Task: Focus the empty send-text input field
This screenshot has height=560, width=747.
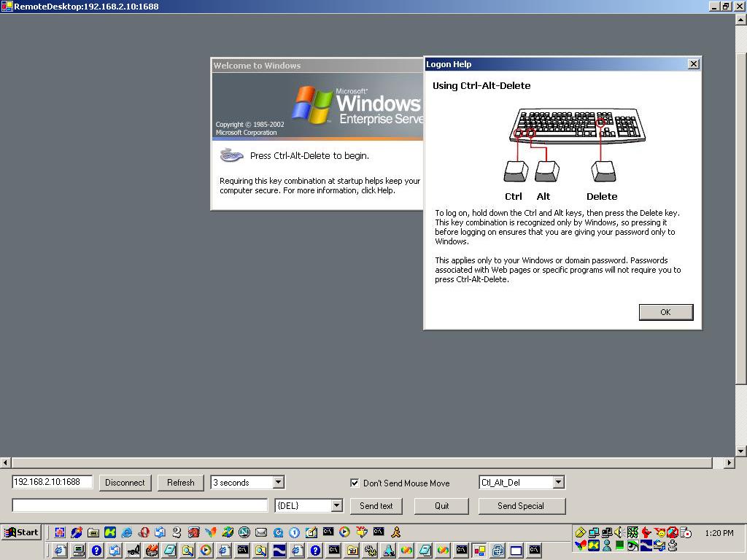Action: click(140, 505)
